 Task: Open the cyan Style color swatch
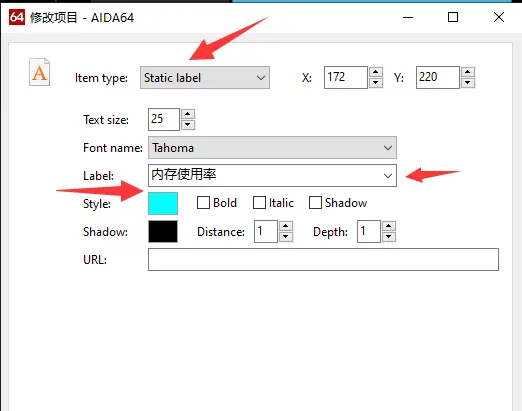pos(163,203)
